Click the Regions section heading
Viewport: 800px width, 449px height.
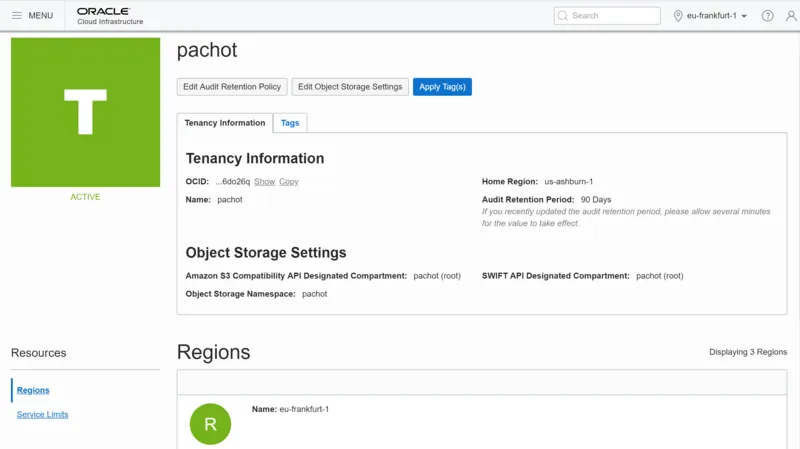click(x=213, y=353)
